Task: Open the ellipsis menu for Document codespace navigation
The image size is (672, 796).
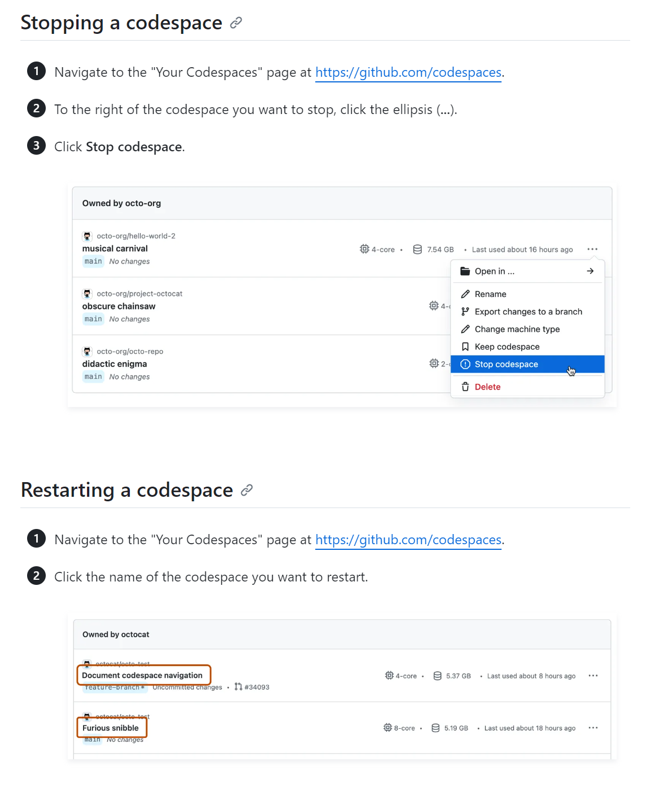Action: 593,675
